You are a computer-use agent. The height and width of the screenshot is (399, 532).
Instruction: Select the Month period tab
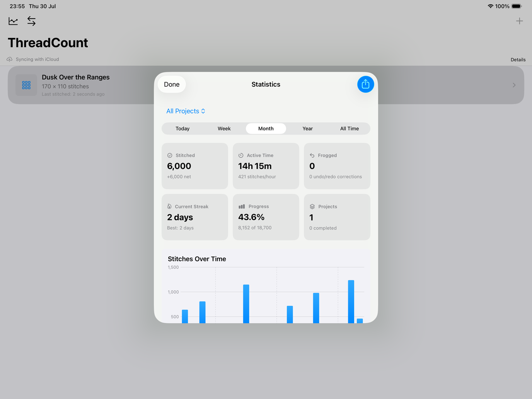266,129
